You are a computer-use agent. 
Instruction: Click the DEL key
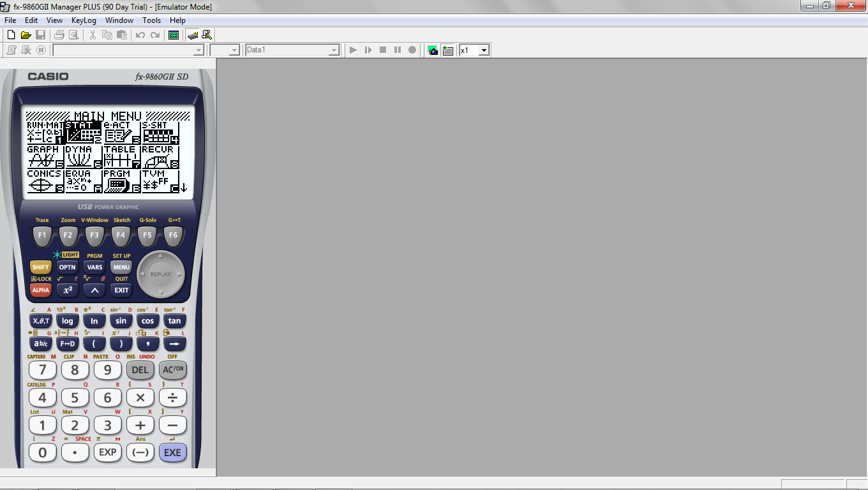click(140, 370)
